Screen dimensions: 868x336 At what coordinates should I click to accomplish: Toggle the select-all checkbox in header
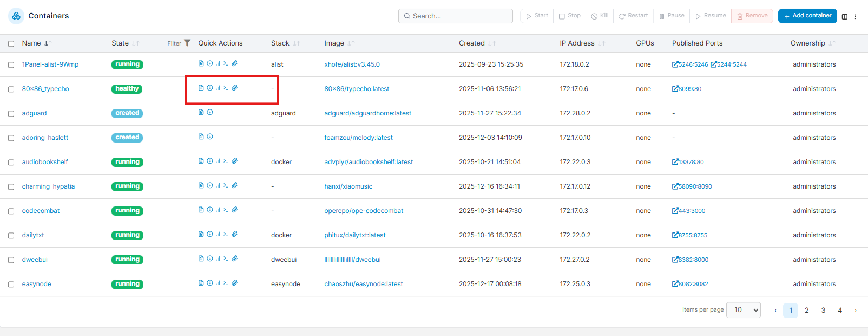(11, 43)
